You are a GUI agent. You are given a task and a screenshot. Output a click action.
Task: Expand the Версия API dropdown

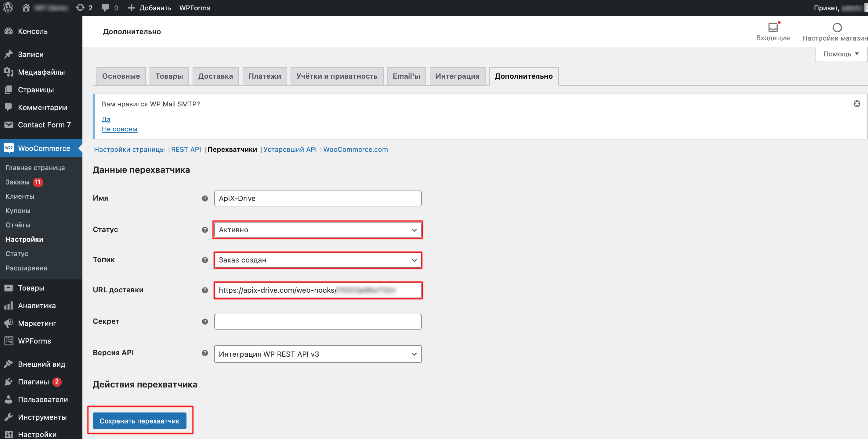pyautogui.click(x=318, y=354)
